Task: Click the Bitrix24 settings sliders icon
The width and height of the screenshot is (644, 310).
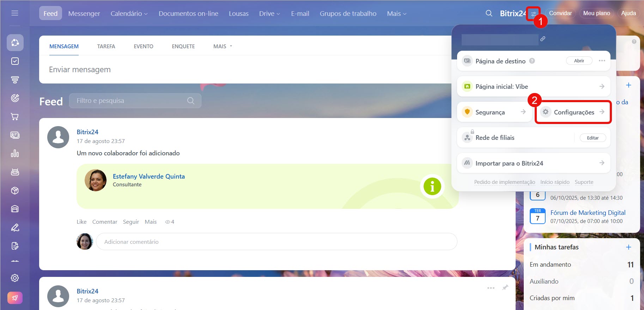Action: pos(533,14)
